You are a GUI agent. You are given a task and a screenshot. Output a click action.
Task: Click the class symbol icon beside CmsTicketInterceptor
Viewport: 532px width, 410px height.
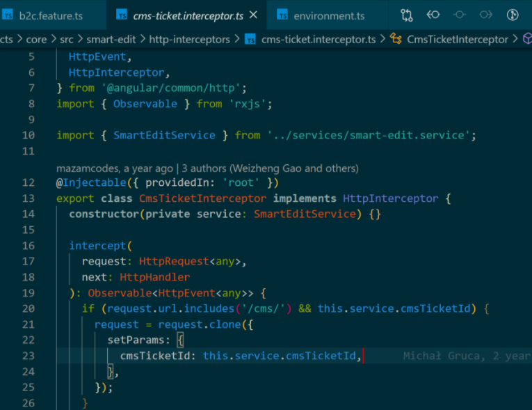click(x=396, y=39)
